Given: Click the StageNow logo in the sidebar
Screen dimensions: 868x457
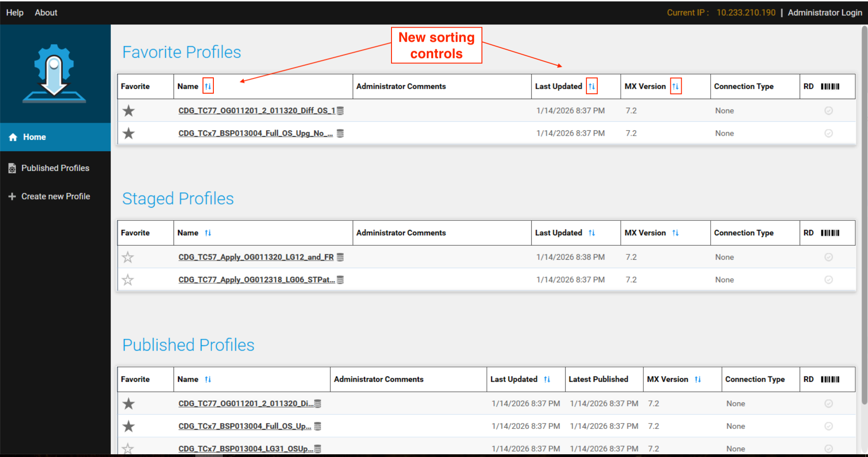Looking at the screenshot, I should tap(54, 73).
